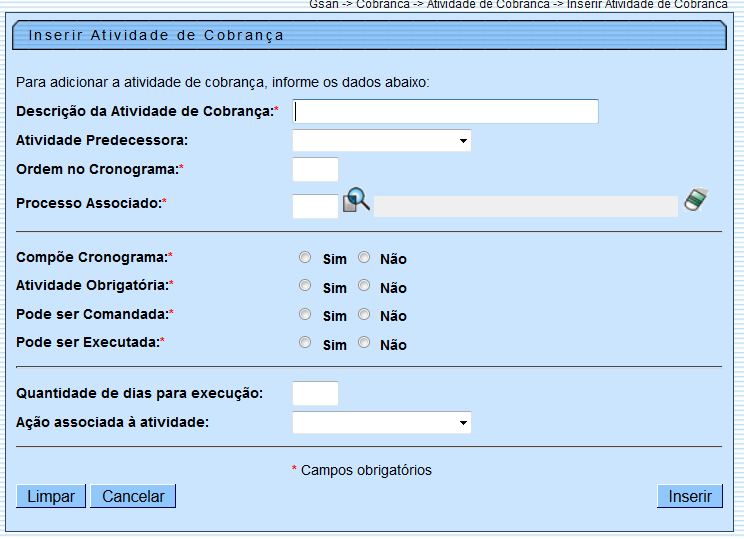
Task: Set Pode ser Comandada to Sim
Action: coord(305,314)
